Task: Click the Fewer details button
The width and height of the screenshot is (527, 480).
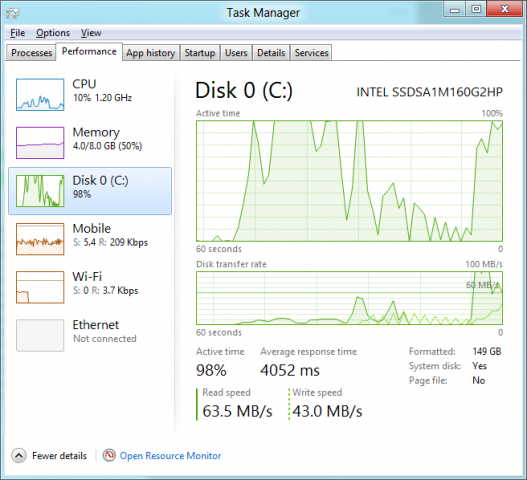Action: click(49, 456)
